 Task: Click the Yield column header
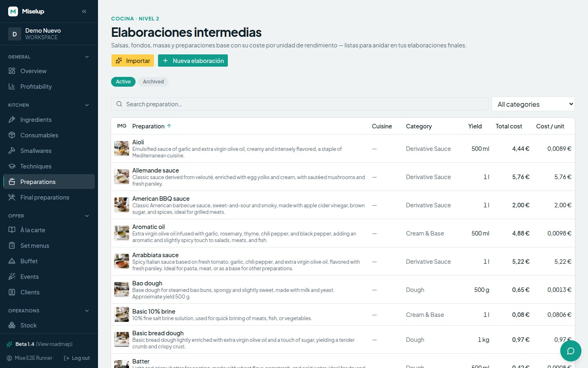pyautogui.click(x=475, y=126)
